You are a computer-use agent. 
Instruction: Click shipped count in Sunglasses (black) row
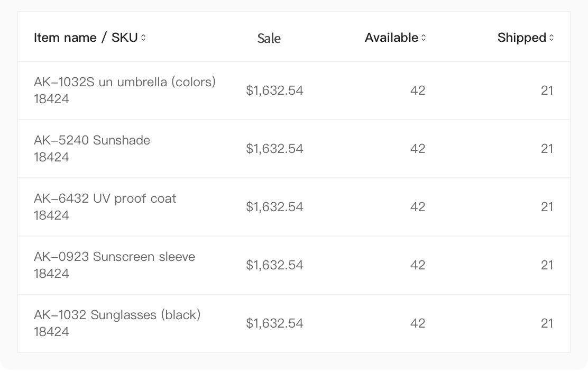point(547,323)
